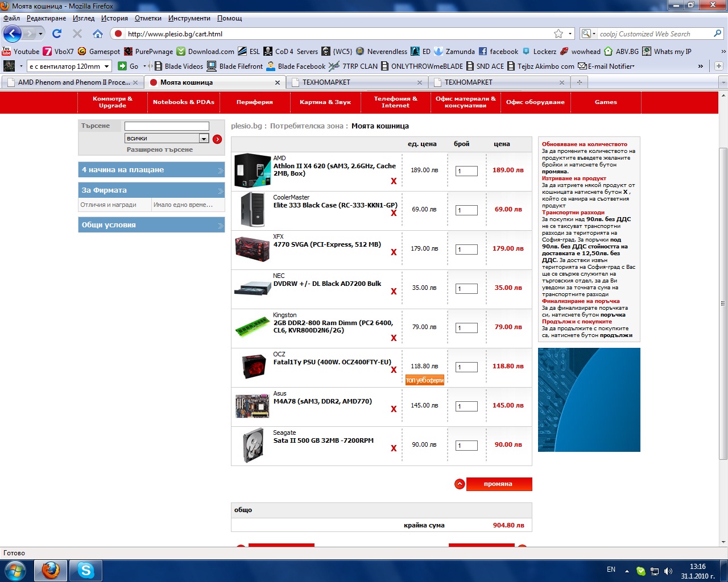Open the toolbar search field dropdown for вентилатор 120mm
Screen dimensions: 728x582
click(x=106, y=66)
